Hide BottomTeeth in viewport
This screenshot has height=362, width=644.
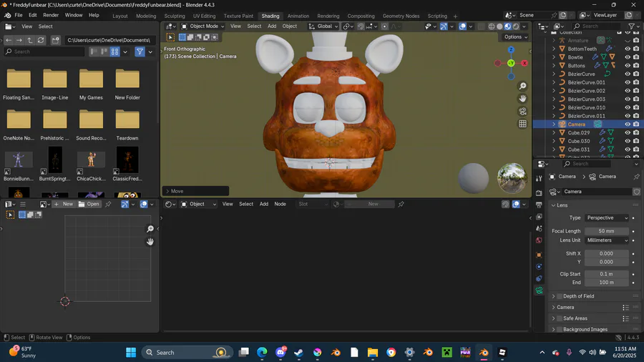click(628, 49)
